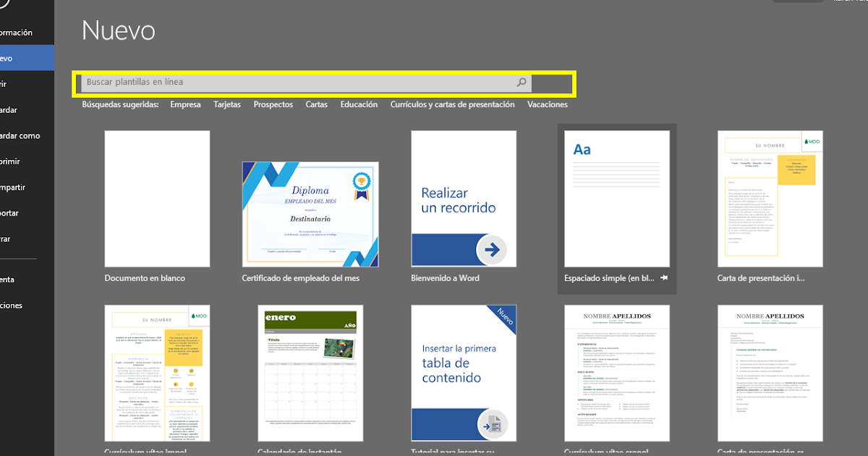
Task: Unpin the "Espaciado simple" template
Action: [663, 277]
